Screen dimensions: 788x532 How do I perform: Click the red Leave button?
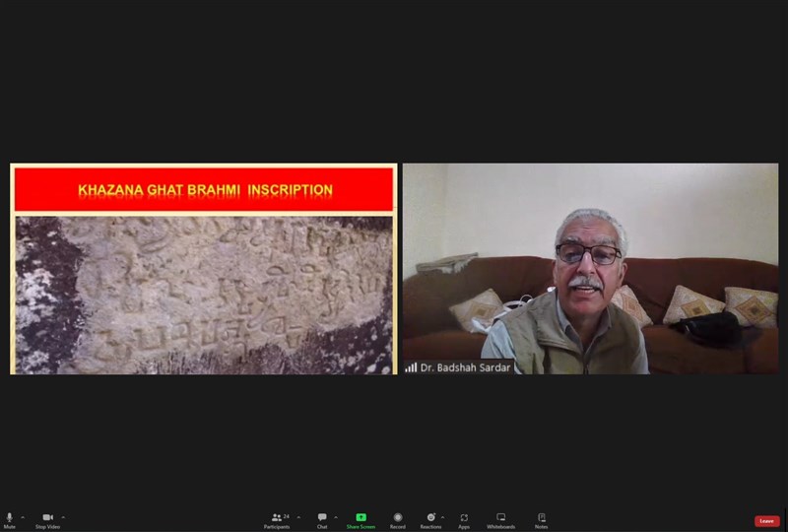click(767, 521)
